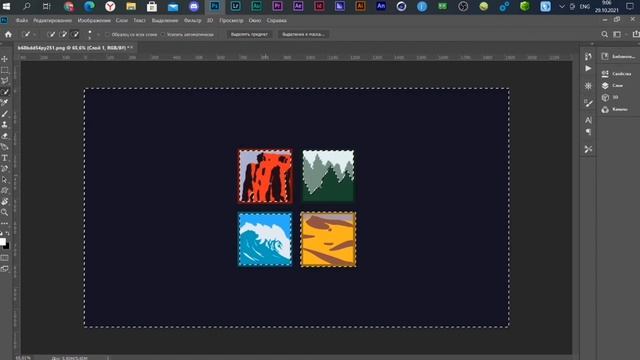Select the Eraser tool
Screen dimensions: 640x360
(x=4, y=136)
